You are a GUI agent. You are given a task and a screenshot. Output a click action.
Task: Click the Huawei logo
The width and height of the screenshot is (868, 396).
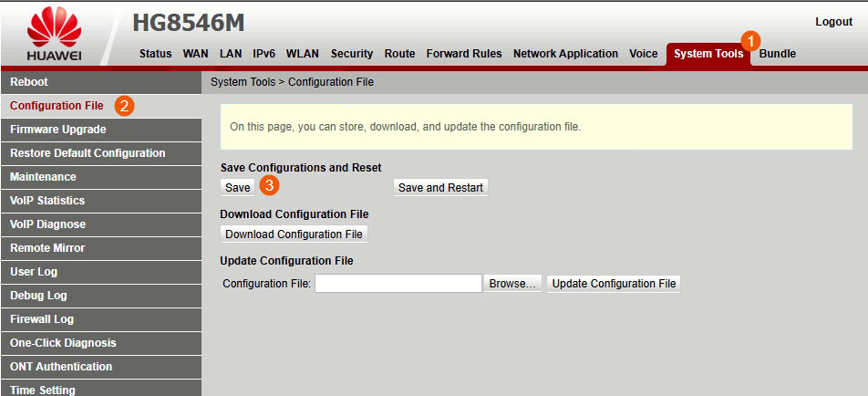[54, 36]
